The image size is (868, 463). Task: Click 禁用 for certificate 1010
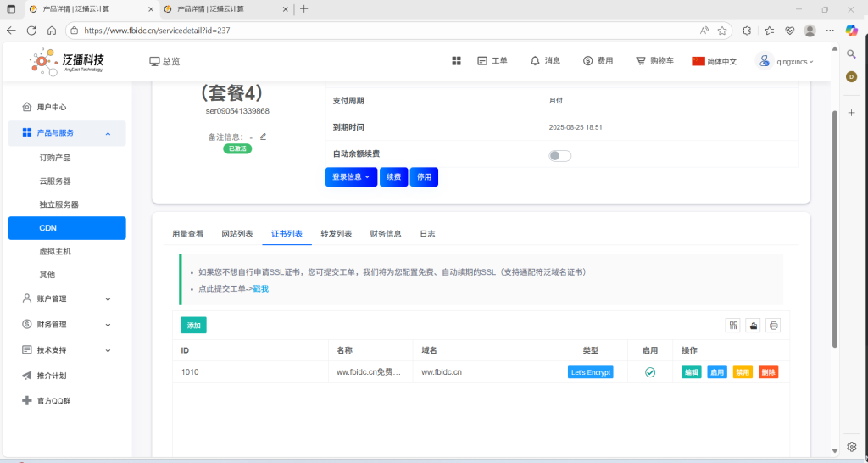click(743, 372)
